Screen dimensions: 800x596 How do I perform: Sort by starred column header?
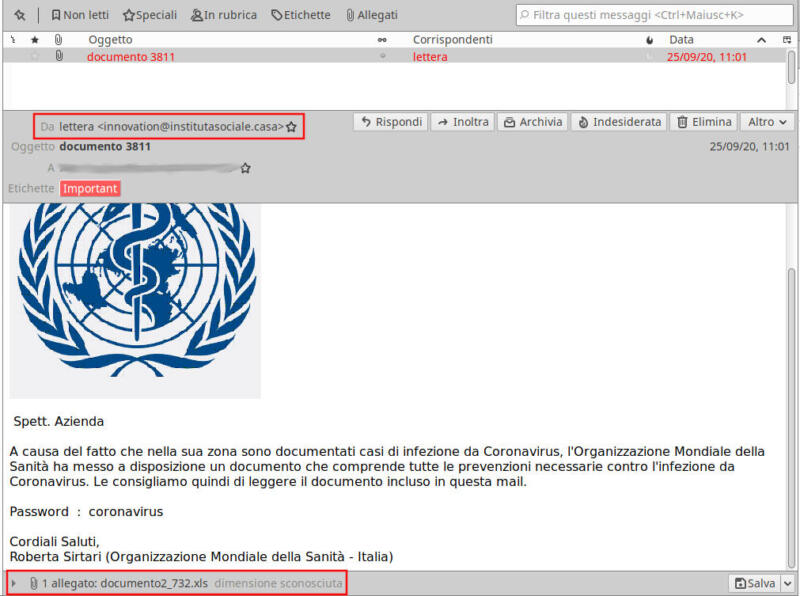(35, 39)
